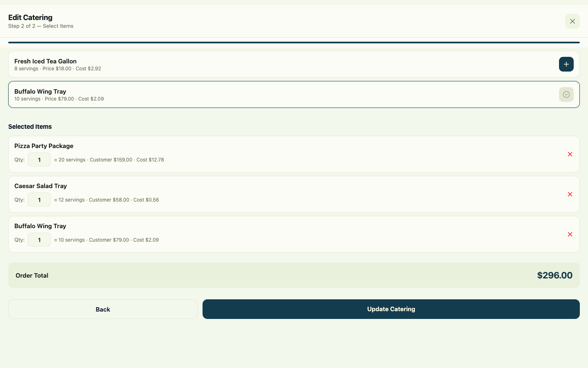Screen dimensions: 588x368
Task: Click the Order Total label
Action: [x=32, y=276]
